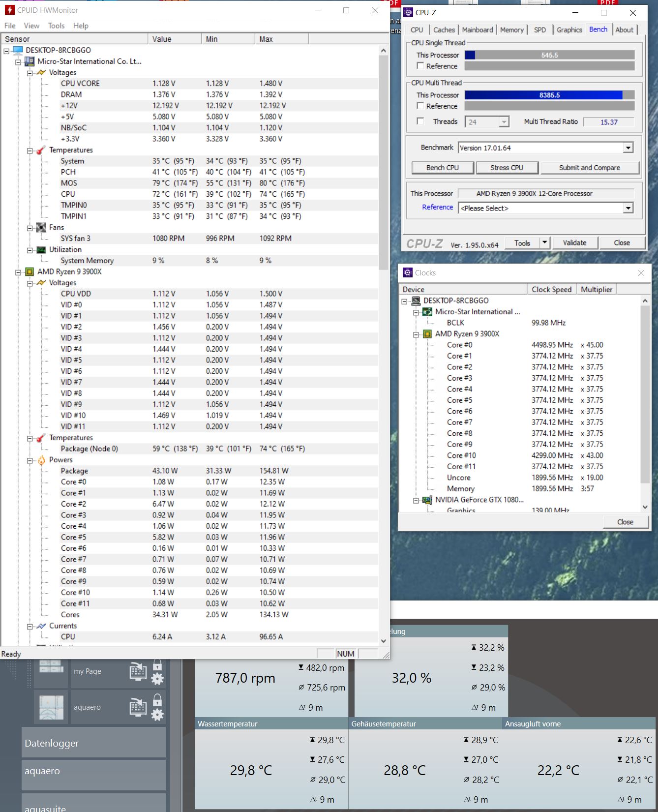Click the desktop export icon for aquaero page
Image resolution: width=658 pixels, height=812 pixels.
tap(138, 707)
